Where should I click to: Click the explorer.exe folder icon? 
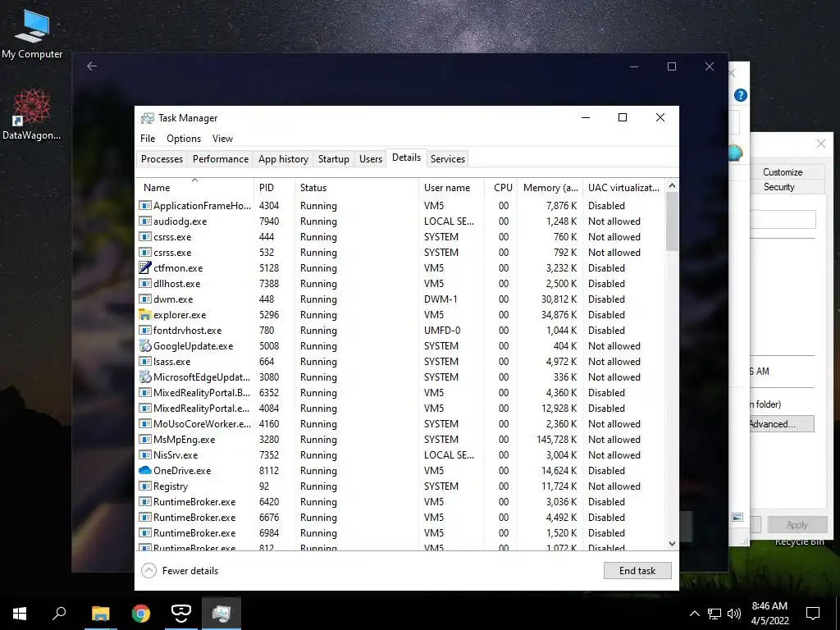coord(144,314)
